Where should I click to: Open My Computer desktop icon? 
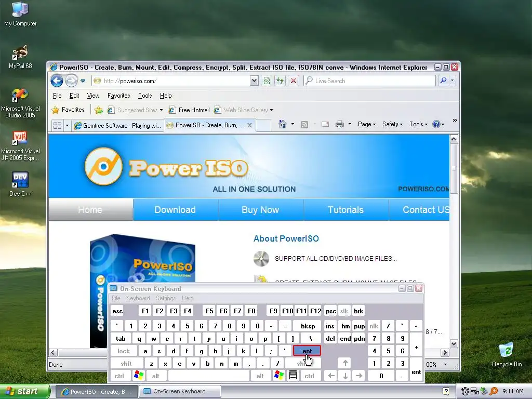click(20, 14)
